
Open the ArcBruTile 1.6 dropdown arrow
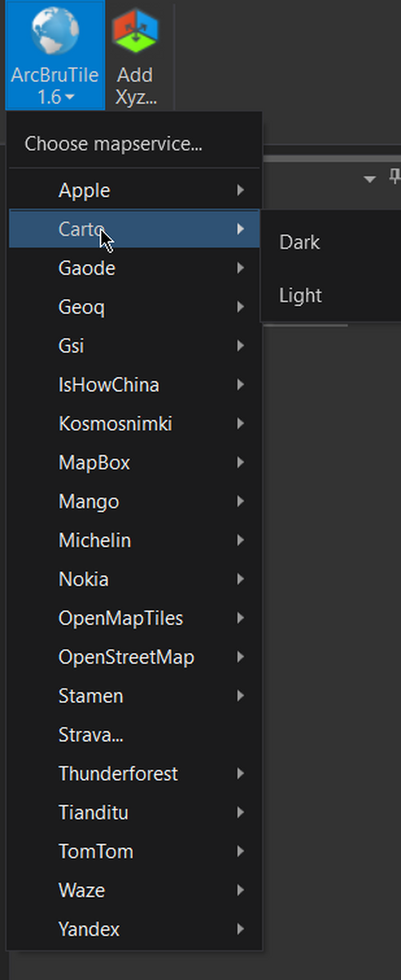pyautogui.click(x=71, y=98)
